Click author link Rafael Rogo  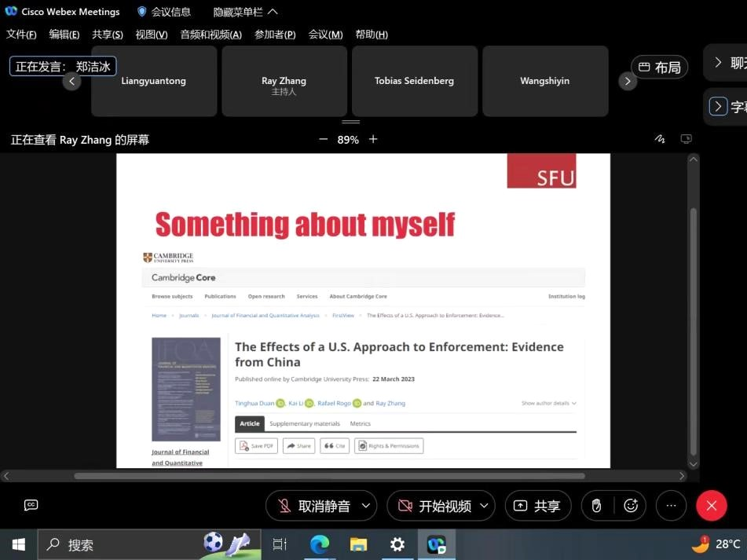point(334,403)
